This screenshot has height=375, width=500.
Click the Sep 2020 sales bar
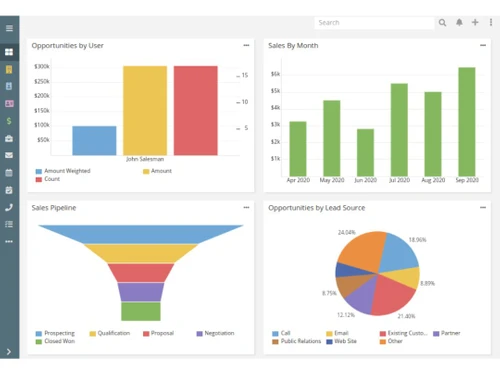(x=467, y=122)
